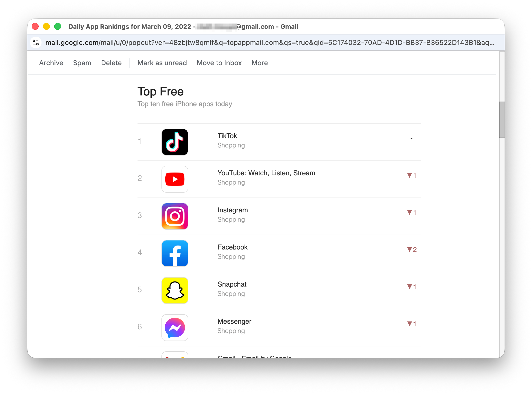Click the Facebook app icon

tap(174, 253)
